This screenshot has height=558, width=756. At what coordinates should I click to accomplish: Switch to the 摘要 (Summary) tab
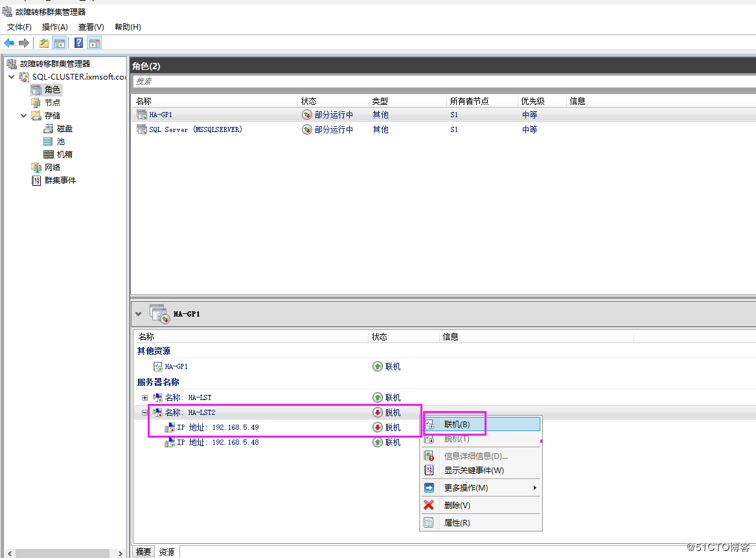143,551
